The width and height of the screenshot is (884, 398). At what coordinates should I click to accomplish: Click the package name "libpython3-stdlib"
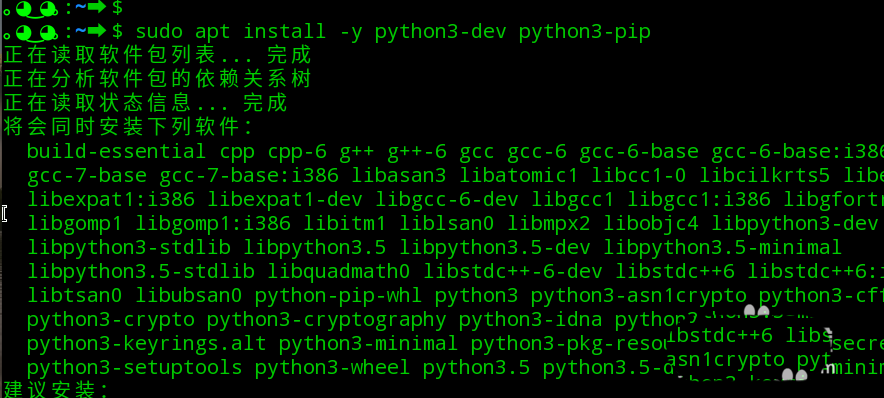pos(129,248)
